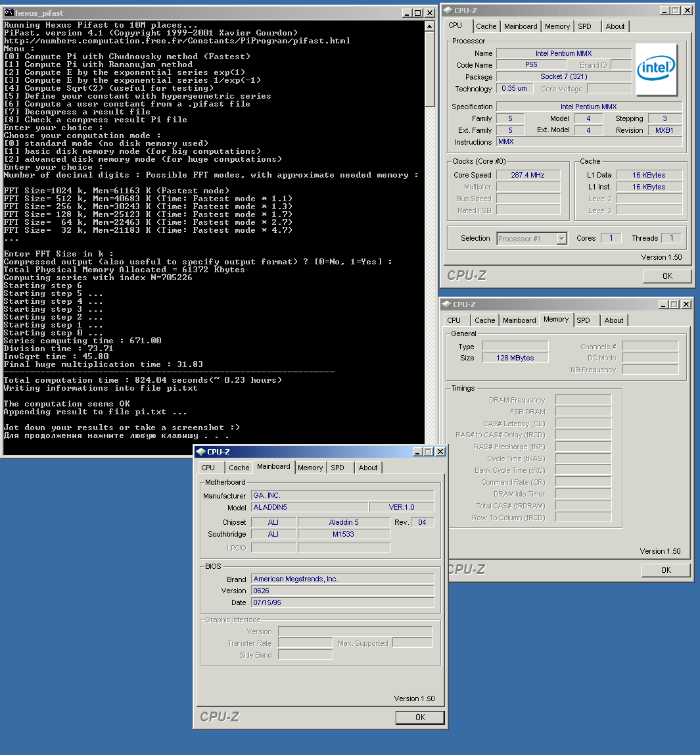Image resolution: width=700 pixels, height=755 pixels.
Task: Click the Code Name value P55
Action: (531, 64)
